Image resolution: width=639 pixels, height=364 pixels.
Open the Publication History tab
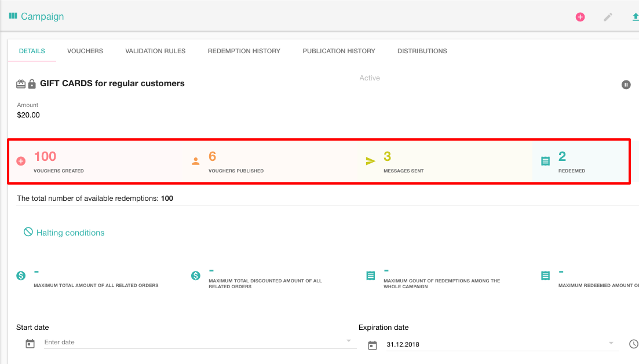339,51
